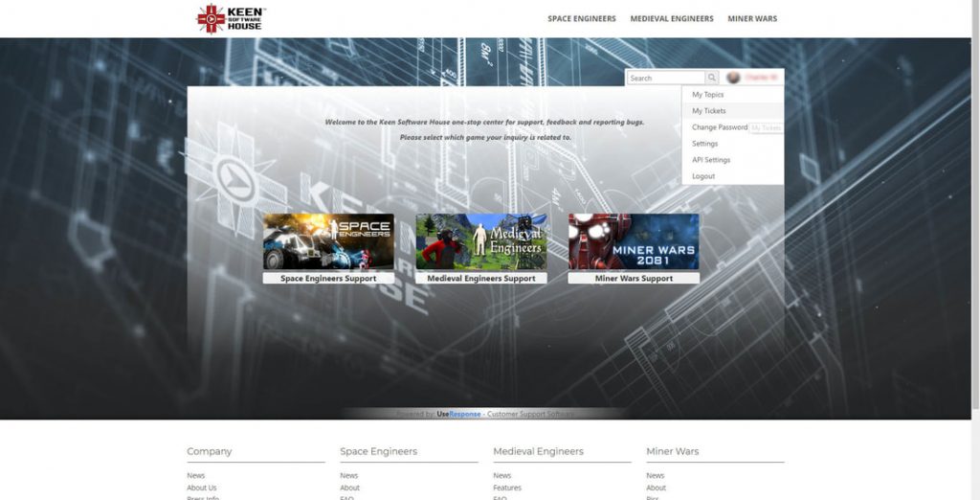Open News under Company footer

pos(195,476)
